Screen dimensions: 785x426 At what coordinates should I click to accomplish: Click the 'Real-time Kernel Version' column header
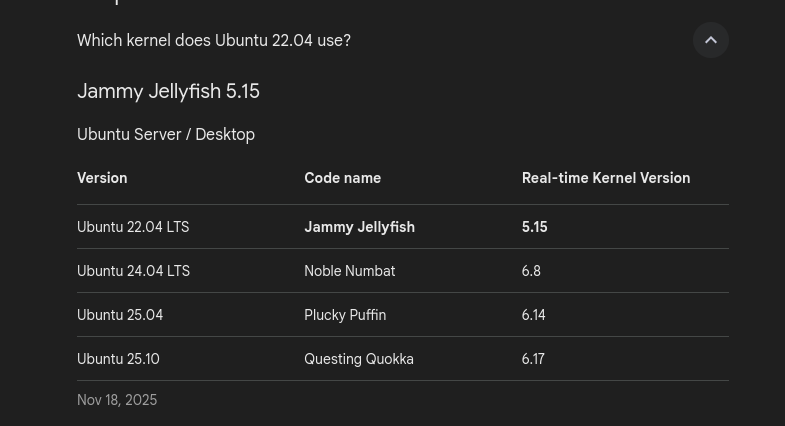pyautogui.click(x=606, y=178)
